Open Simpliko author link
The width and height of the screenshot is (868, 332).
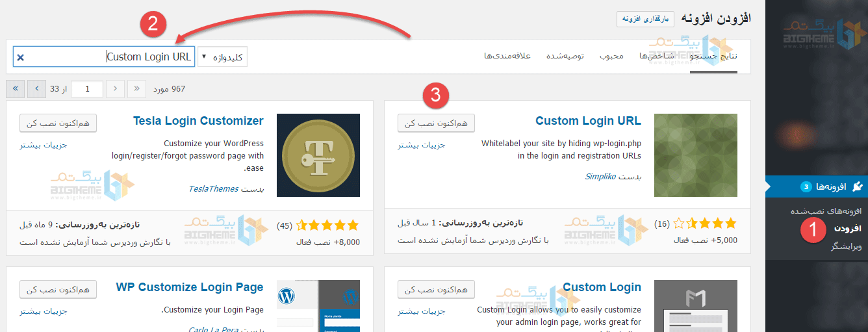pos(600,176)
